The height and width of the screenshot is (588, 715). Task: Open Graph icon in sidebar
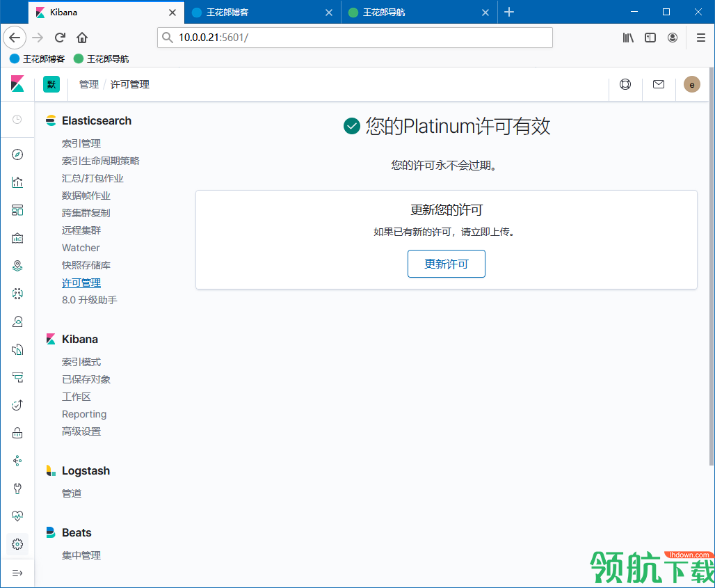(x=17, y=461)
